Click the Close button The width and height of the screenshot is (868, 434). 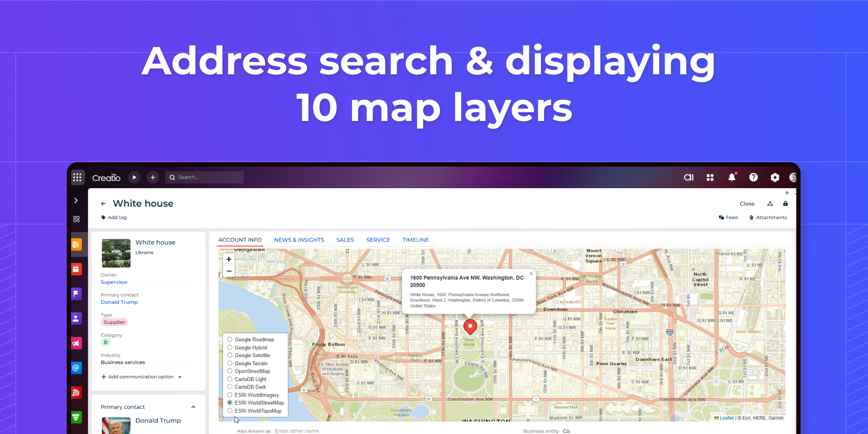click(x=747, y=204)
